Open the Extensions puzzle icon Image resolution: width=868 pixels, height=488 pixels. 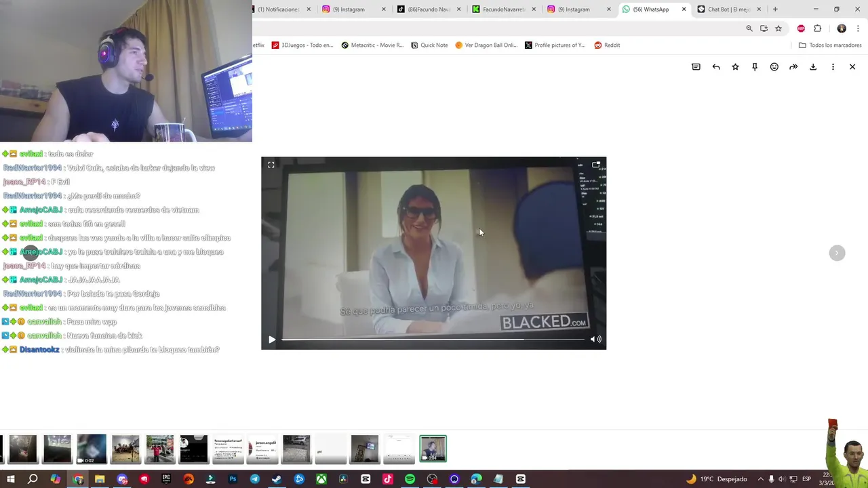[817, 28]
